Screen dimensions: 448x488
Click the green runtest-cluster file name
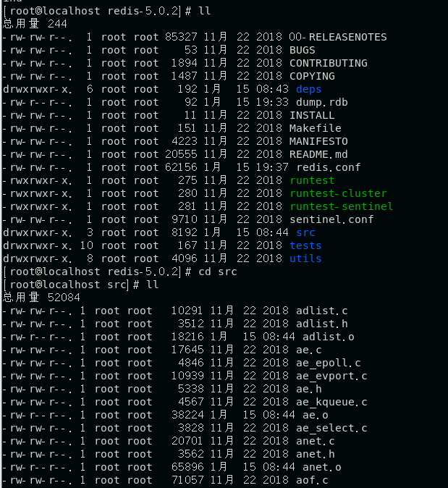coord(338,193)
